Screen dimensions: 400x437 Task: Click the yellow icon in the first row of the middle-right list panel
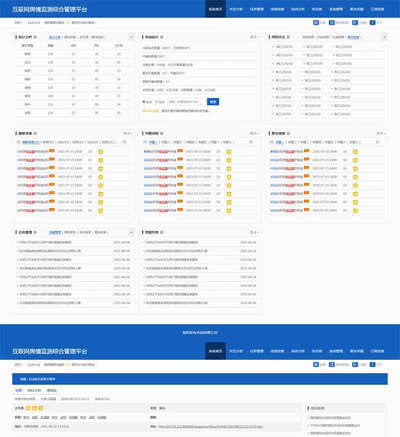click(355, 152)
